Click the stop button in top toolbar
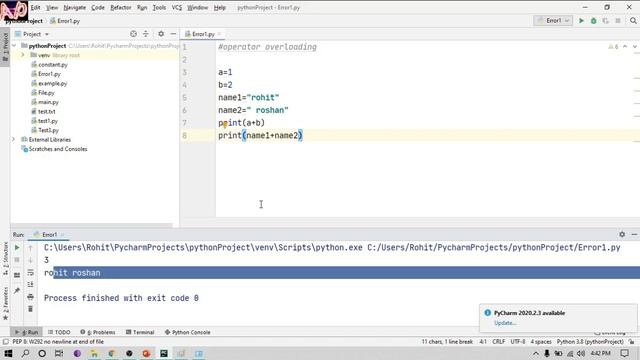Viewport: 640px width, 360px height. pos(618,20)
